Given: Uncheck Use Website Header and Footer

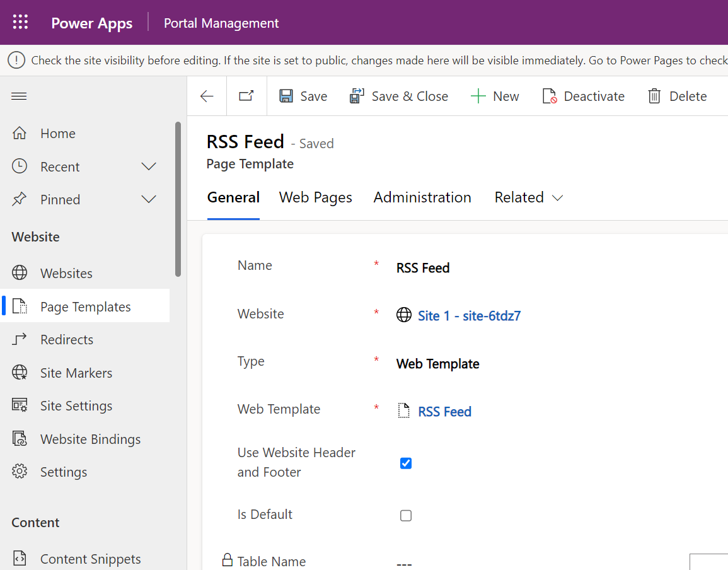Looking at the screenshot, I should [x=406, y=463].
